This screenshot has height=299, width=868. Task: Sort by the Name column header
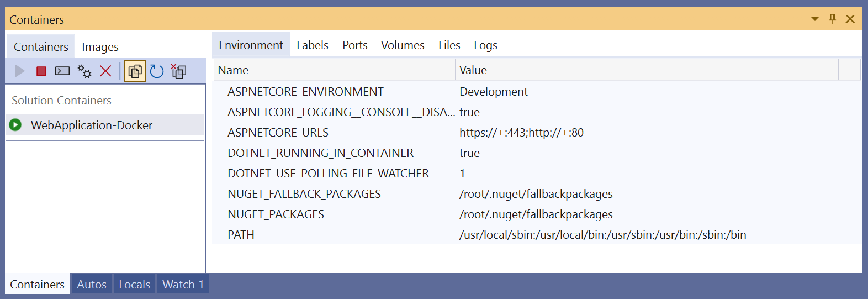(334, 70)
